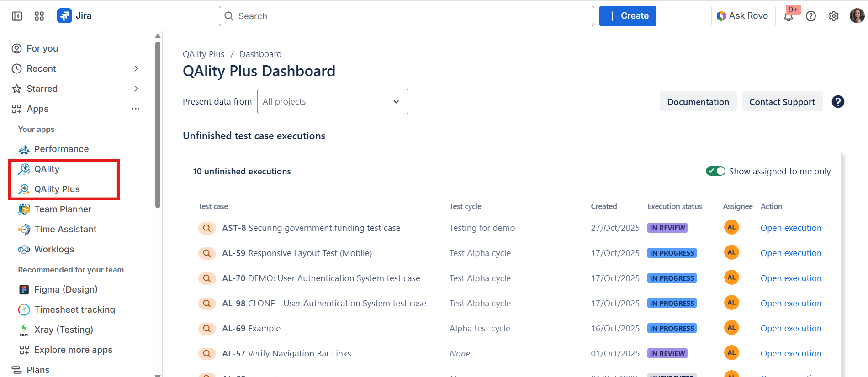Image resolution: width=868 pixels, height=377 pixels.
Task: Click the magnifier icon for AL-69 row
Action: click(207, 328)
